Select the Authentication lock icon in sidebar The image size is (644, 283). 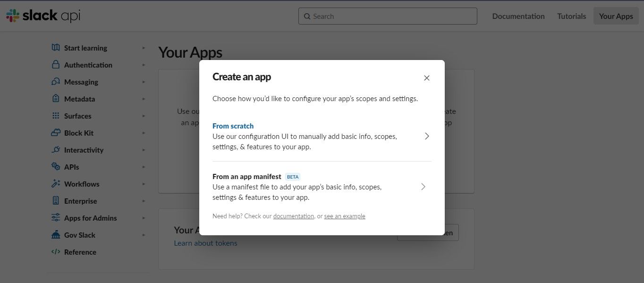coord(55,65)
